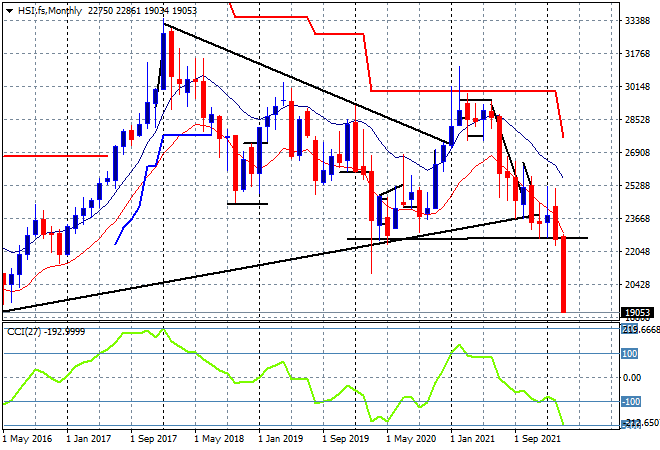This screenshot has width=660, height=450.
Task: Click the 25288 price axis label
Action: (638, 186)
